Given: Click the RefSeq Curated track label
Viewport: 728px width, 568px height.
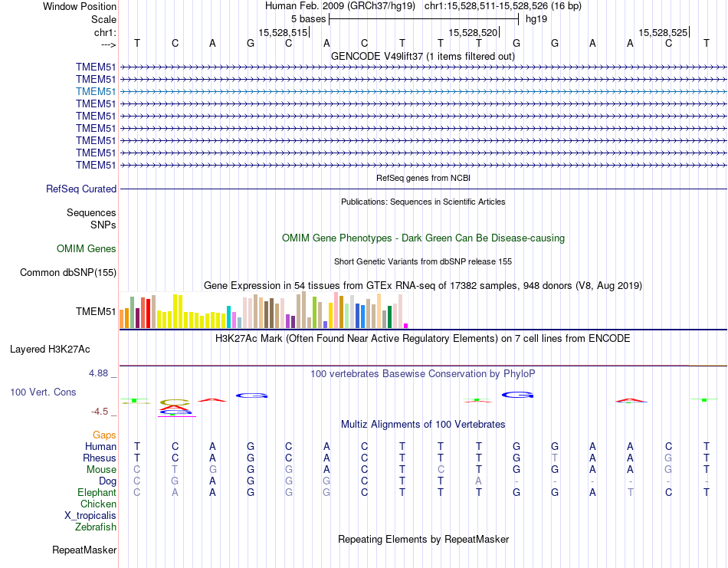Looking at the screenshot, I should coord(80,189).
